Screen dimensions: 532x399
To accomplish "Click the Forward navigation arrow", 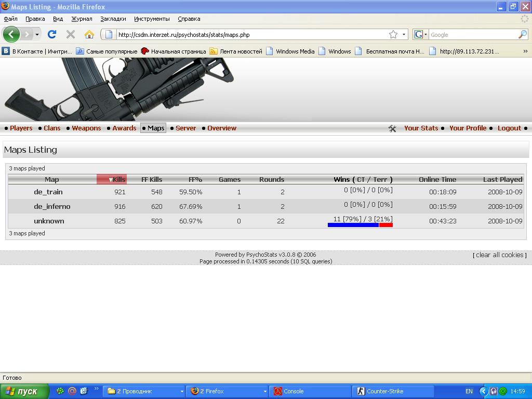I will 27,34.
